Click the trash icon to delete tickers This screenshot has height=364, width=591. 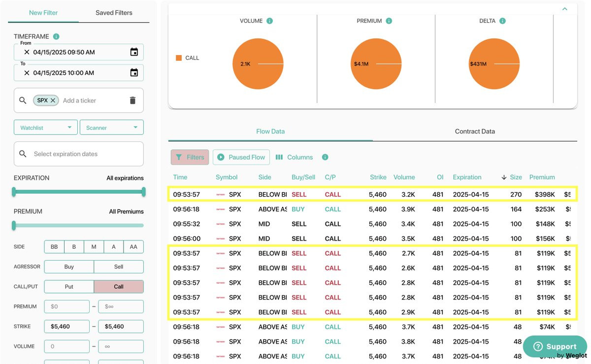point(132,100)
